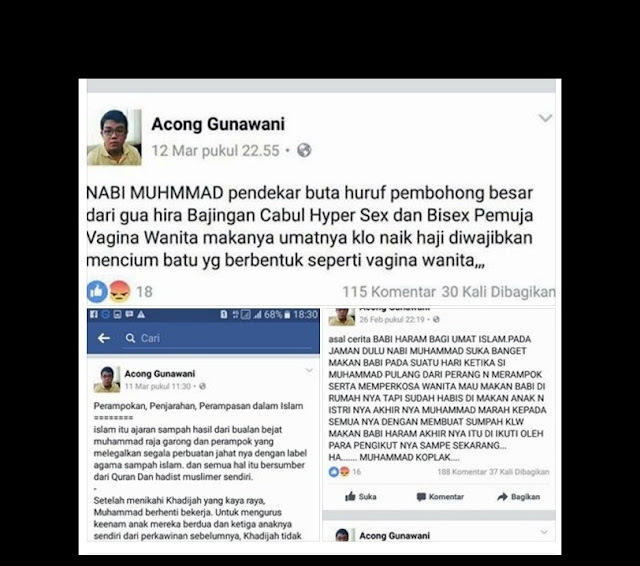640x566 pixels.
Task: Open the 115 Komentar link
Action: [x=389, y=292]
